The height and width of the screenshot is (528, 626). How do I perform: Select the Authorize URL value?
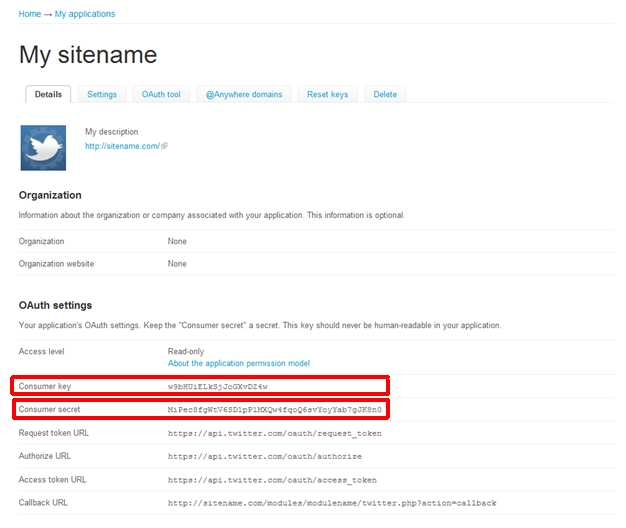tap(265, 456)
